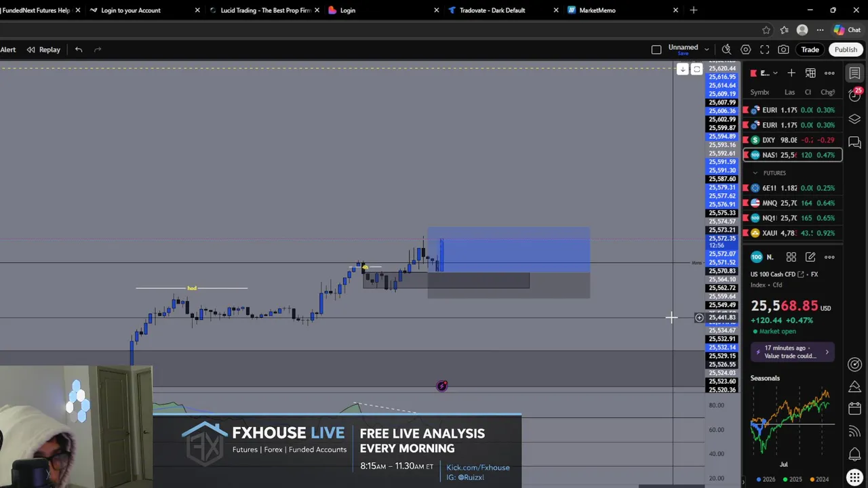868x488 pixels.
Task: Open the details grid widgets icon
Action: (791, 257)
